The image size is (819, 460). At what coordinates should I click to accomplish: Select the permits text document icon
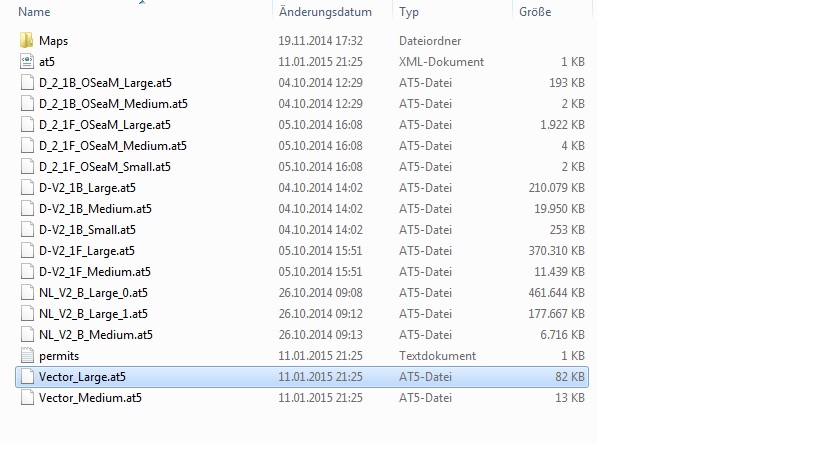(27, 356)
